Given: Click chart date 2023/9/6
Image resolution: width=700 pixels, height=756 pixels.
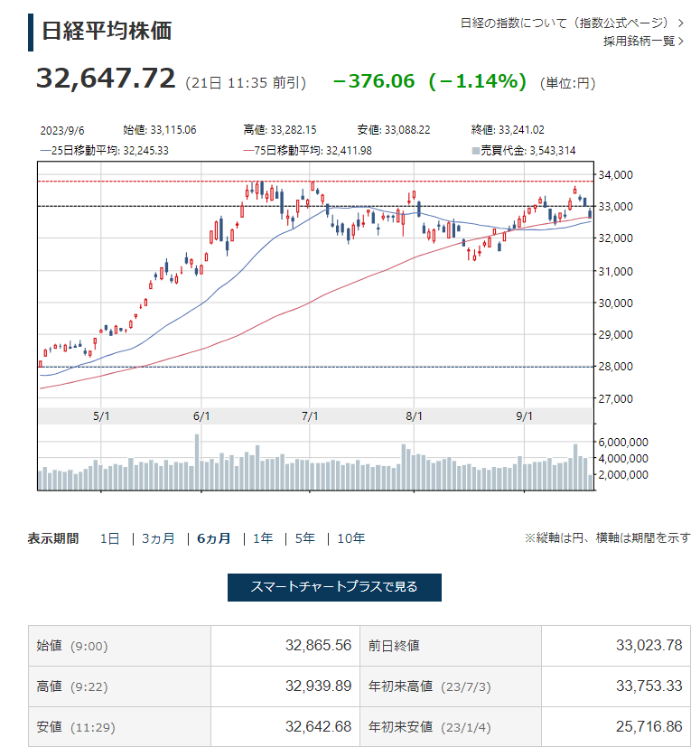Looking at the screenshot, I should (x=62, y=130).
